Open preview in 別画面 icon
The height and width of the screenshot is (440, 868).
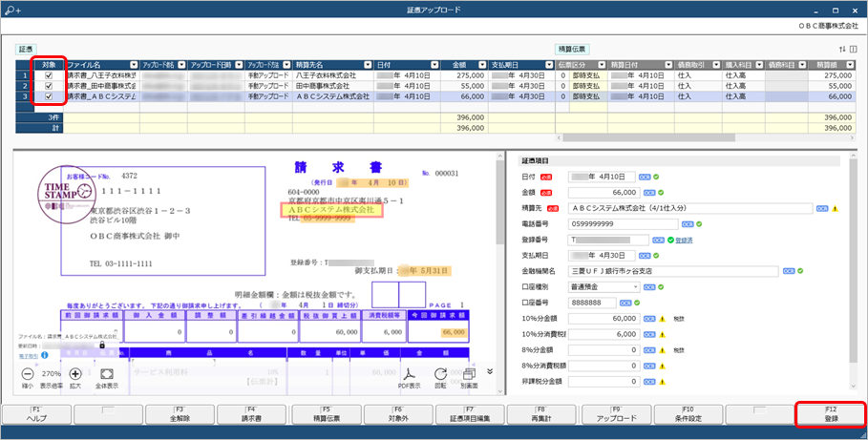click(x=469, y=374)
